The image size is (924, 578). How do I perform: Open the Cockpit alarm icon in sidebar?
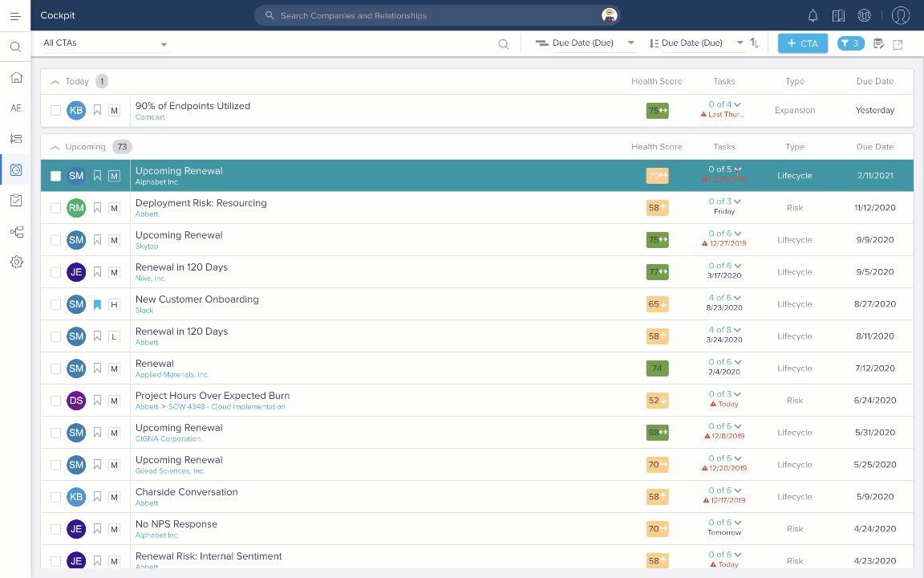click(x=16, y=169)
